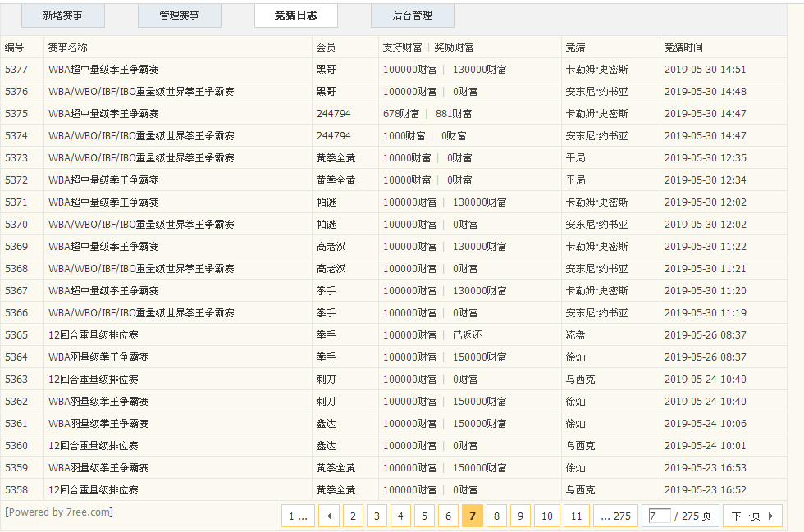Go to the first page button 1 …
The image size is (804, 532).
click(x=298, y=516)
